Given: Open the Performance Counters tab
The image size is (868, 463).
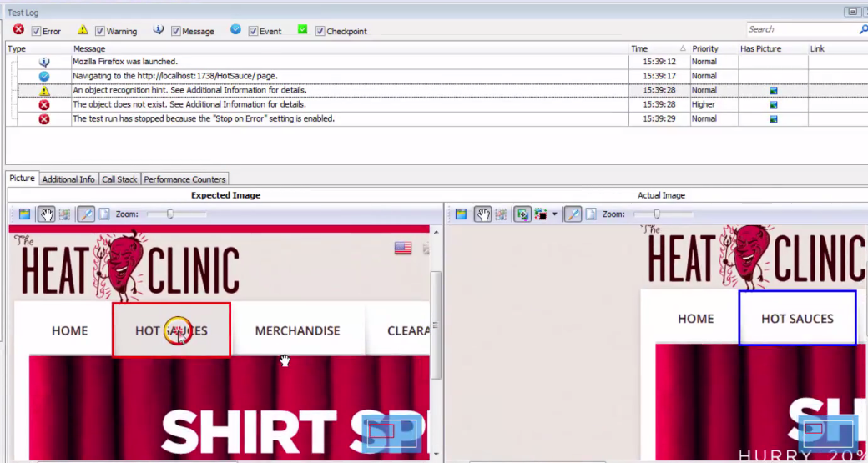Looking at the screenshot, I should (x=184, y=179).
